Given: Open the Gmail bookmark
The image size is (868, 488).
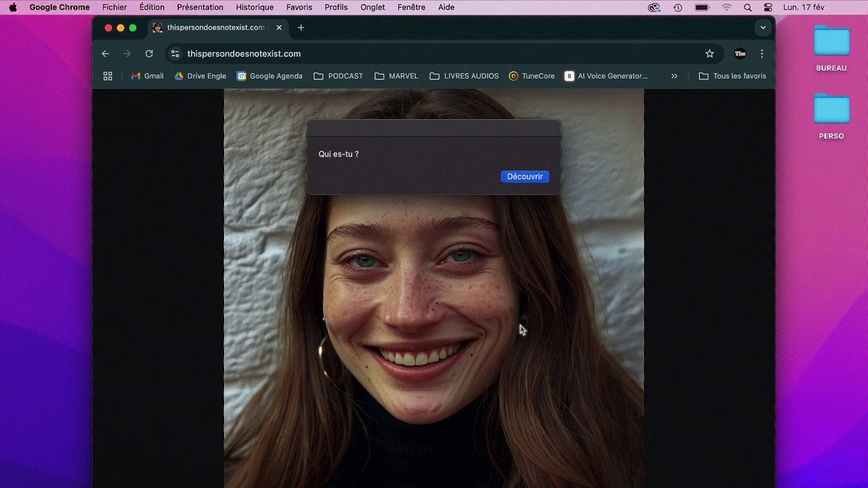Looking at the screenshot, I should tap(147, 76).
